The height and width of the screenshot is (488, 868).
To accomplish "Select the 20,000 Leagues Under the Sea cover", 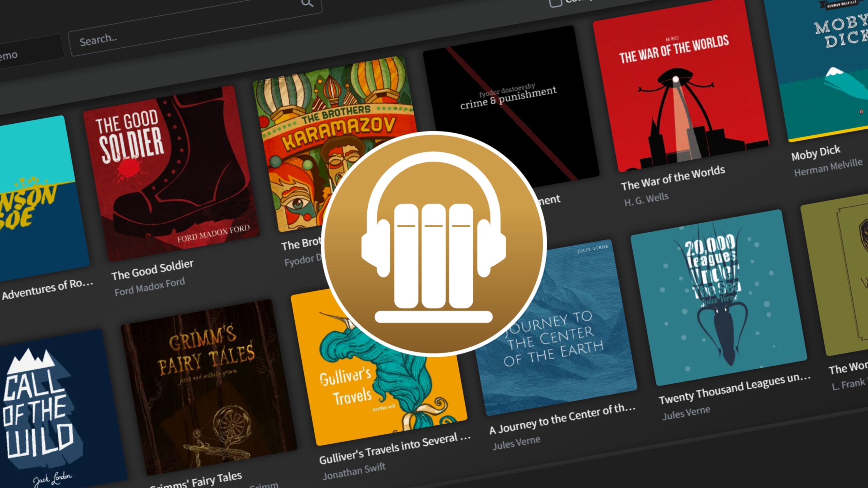I will point(719,298).
